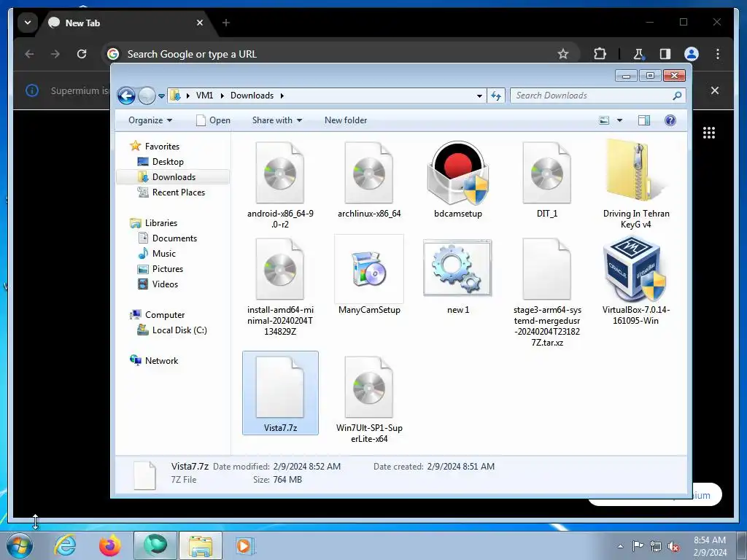Click the volume muted tray icon
The image size is (747, 560).
673,547
